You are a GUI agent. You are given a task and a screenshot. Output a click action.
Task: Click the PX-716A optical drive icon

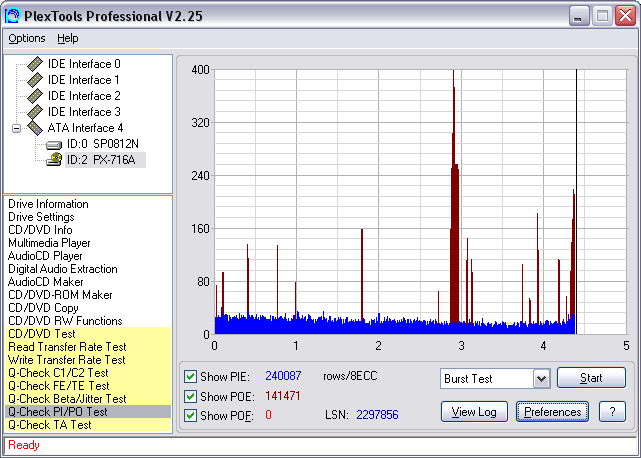point(54,159)
